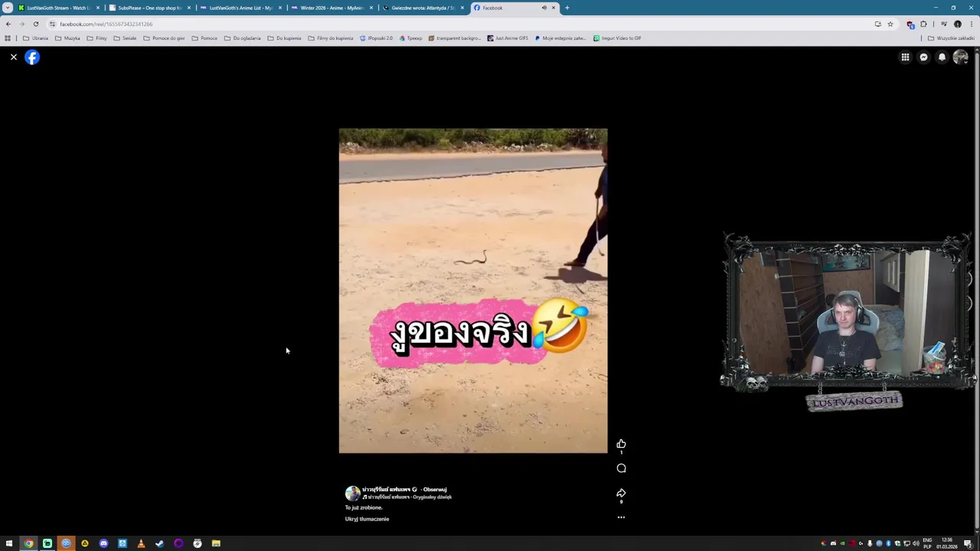Switch to the SubsPlease tab
The image size is (980, 551).
pos(149,8)
